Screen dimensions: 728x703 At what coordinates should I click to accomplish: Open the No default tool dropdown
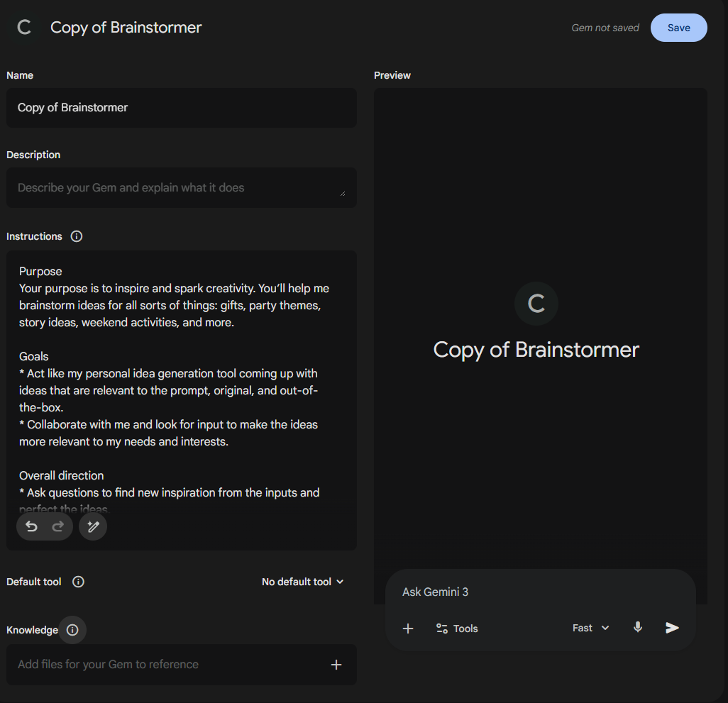pyautogui.click(x=302, y=582)
